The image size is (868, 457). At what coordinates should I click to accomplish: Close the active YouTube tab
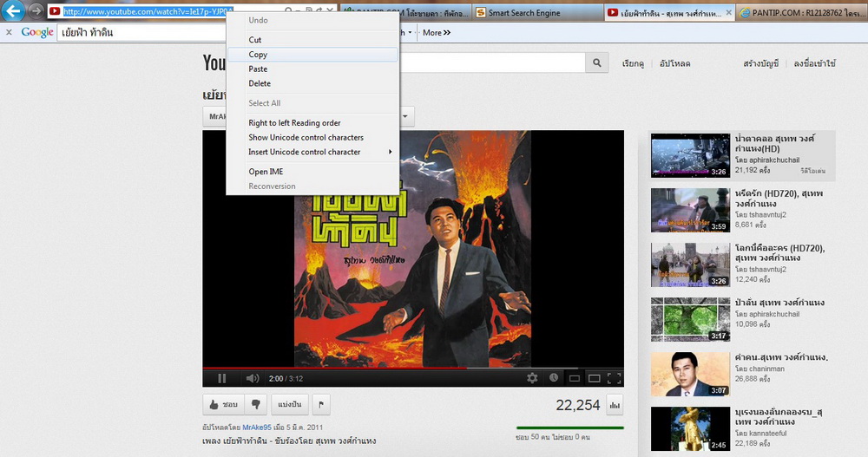point(728,12)
